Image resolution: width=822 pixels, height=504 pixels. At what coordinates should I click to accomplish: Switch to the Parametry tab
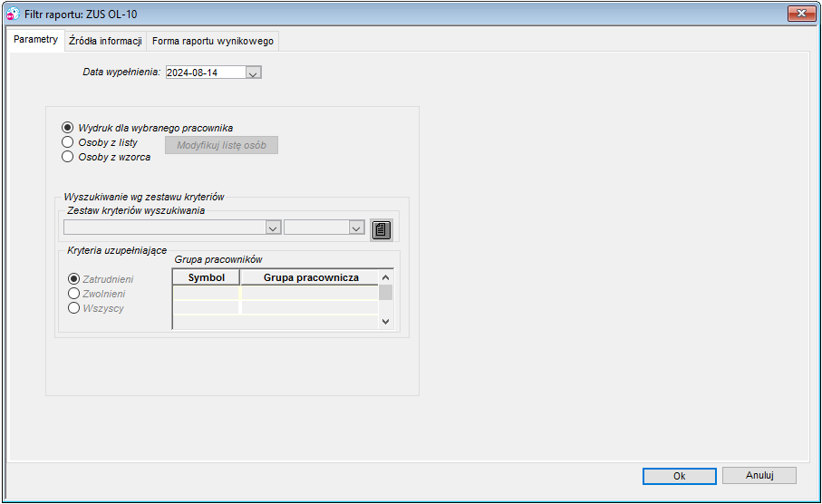click(x=35, y=39)
